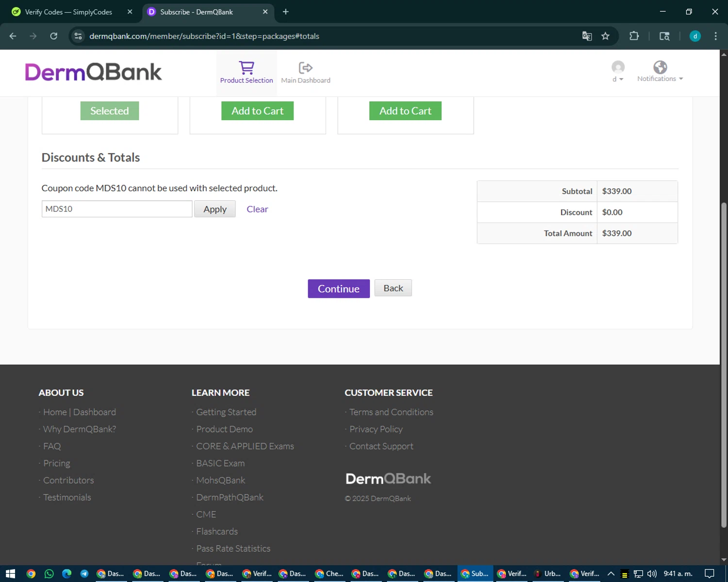The width and height of the screenshot is (728, 582).
Task: Open BASIC Exam link
Action: 220,463
